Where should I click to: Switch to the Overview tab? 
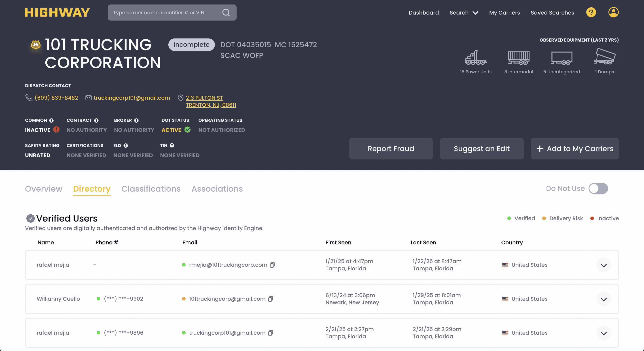pyautogui.click(x=44, y=189)
